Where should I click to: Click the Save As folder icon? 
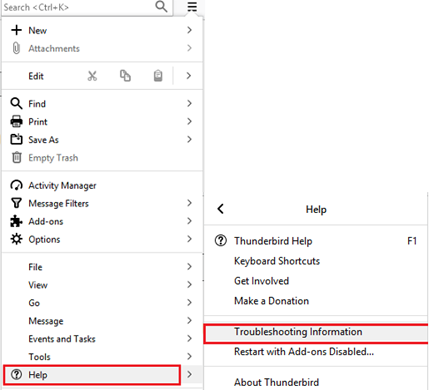pos(16,139)
